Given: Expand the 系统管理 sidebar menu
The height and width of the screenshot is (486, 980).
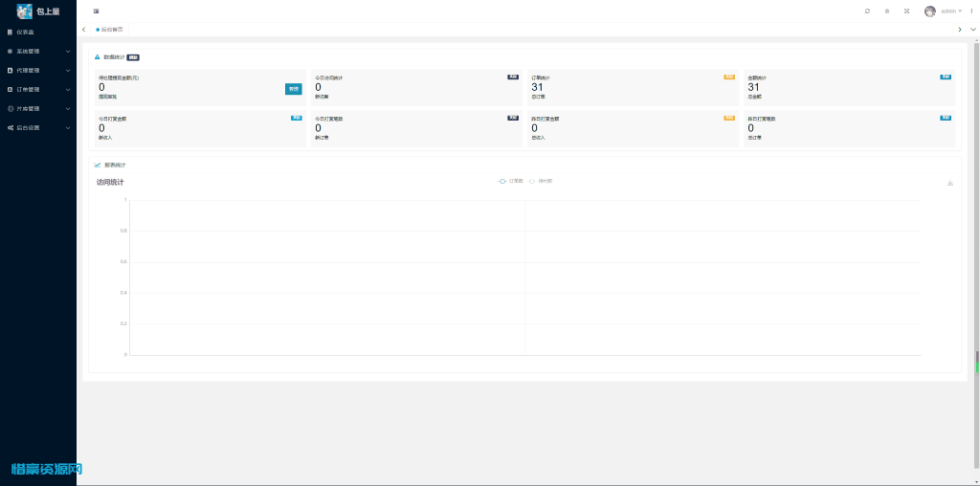Looking at the screenshot, I should [x=37, y=51].
